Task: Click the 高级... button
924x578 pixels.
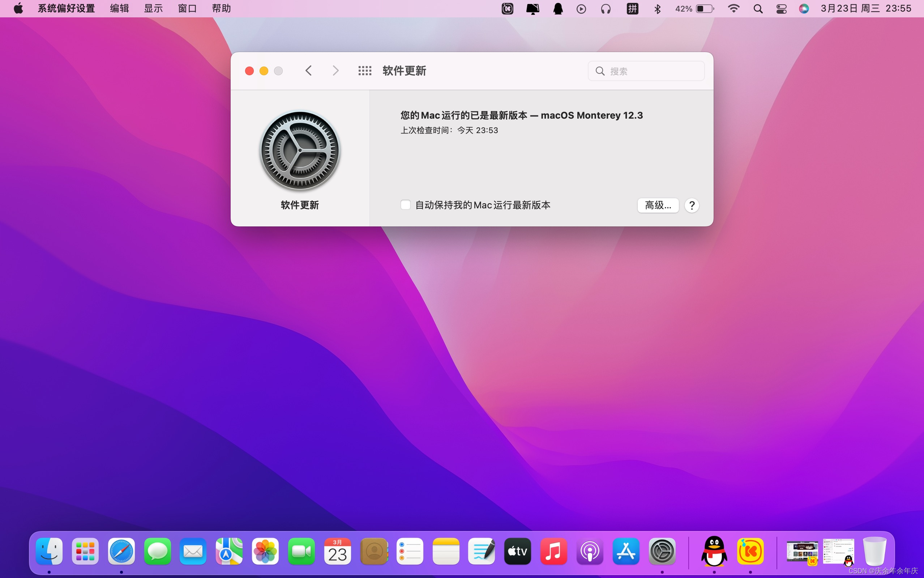Action: pyautogui.click(x=658, y=205)
